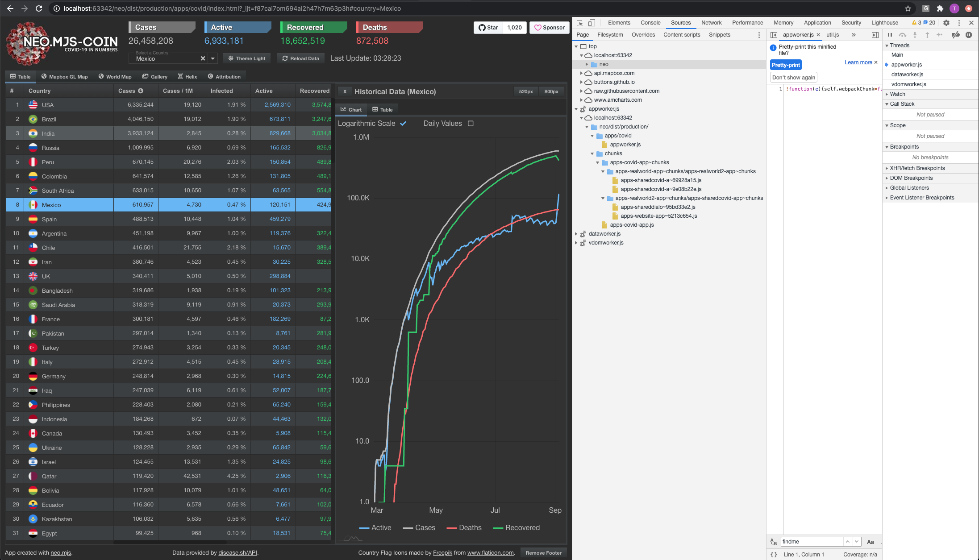
Task: Click the pretty-print braces icon
Action: click(x=774, y=554)
